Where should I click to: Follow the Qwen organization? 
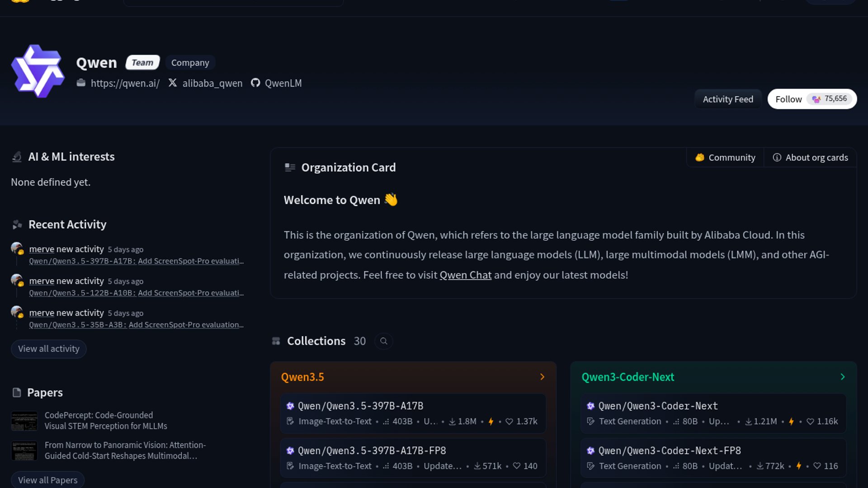click(x=788, y=99)
